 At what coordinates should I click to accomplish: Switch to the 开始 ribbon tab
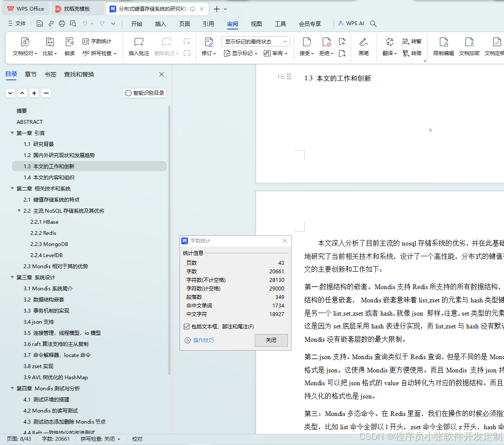click(137, 24)
